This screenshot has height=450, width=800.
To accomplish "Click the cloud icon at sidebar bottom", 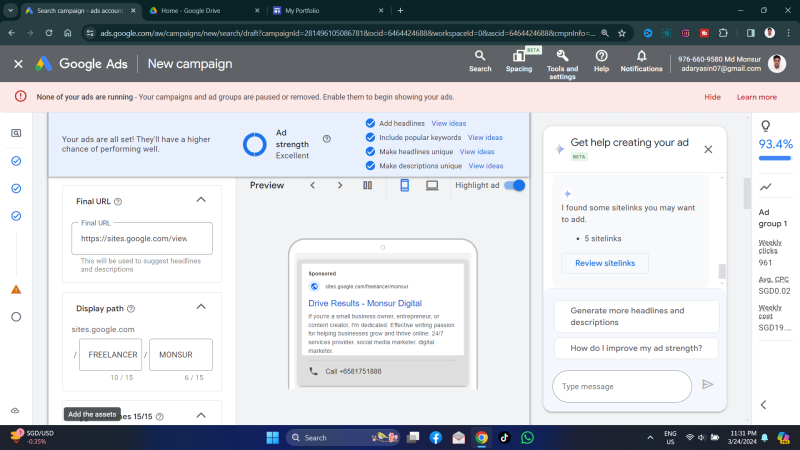I will pos(15,410).
